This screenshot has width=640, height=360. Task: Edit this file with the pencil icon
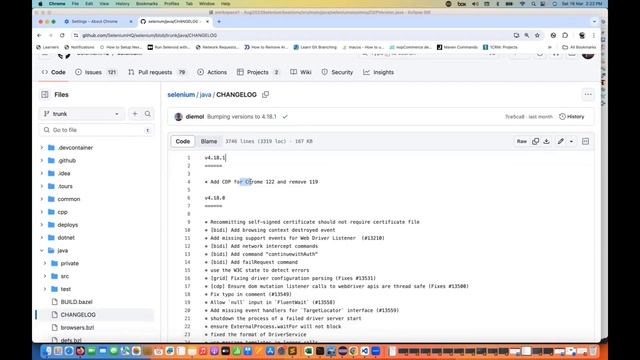coord(561,141)
